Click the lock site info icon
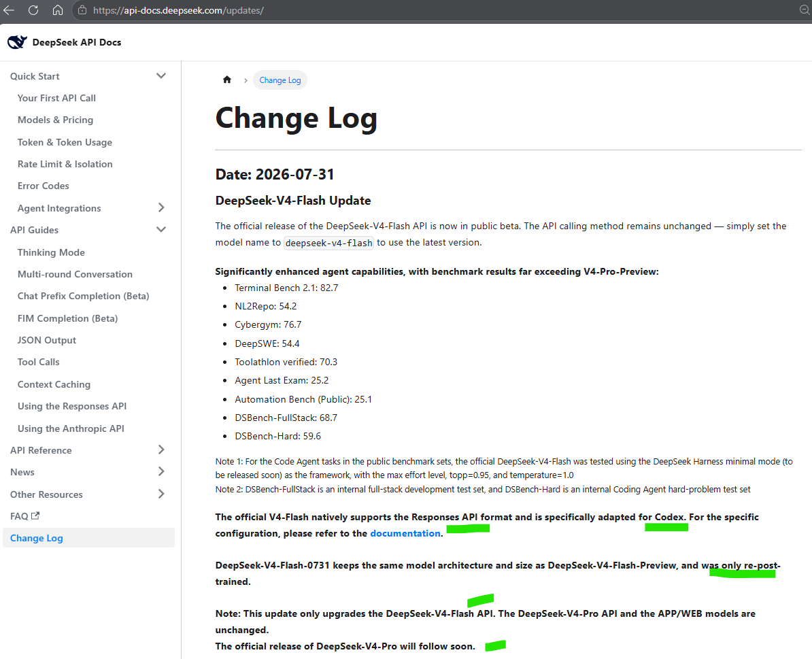Screen dimensions: 812x659 (82, 10)
